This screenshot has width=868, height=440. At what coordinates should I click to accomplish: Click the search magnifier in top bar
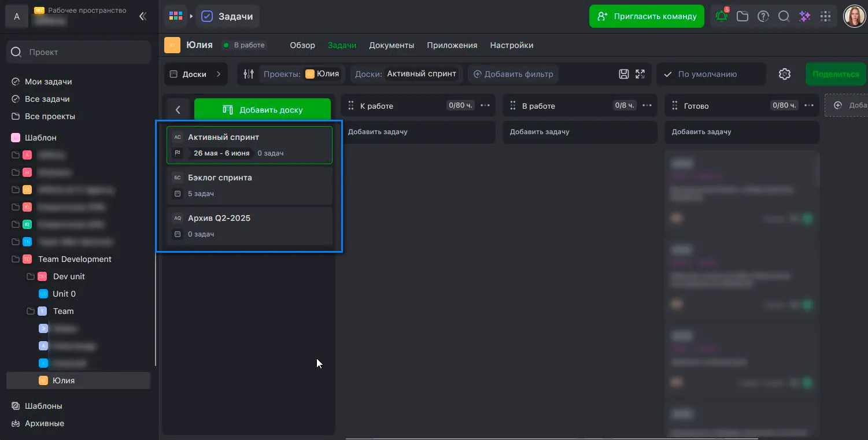point(784,16)
